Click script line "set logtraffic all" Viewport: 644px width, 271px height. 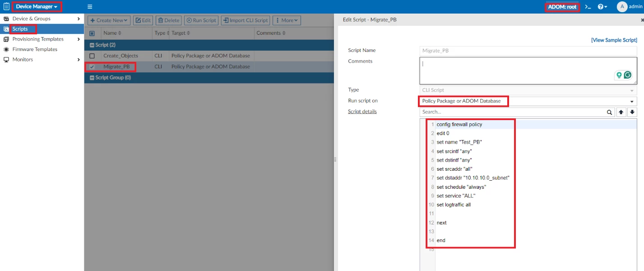[454, 205]
